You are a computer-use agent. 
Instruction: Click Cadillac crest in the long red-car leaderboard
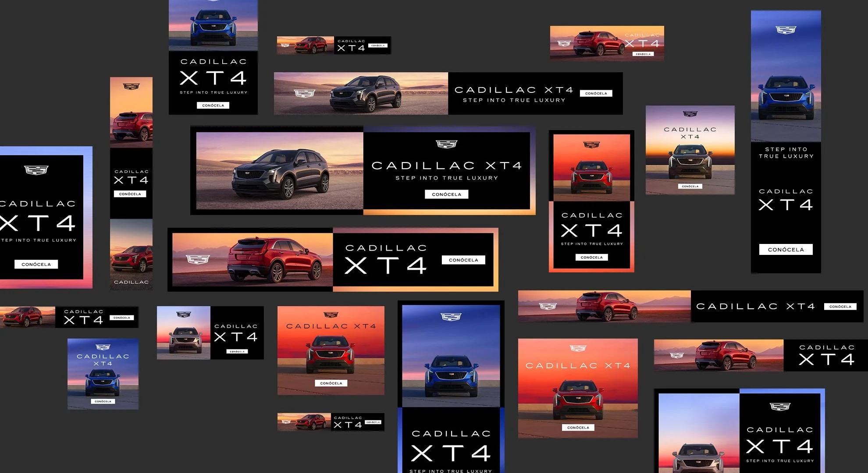pos(548,306)
